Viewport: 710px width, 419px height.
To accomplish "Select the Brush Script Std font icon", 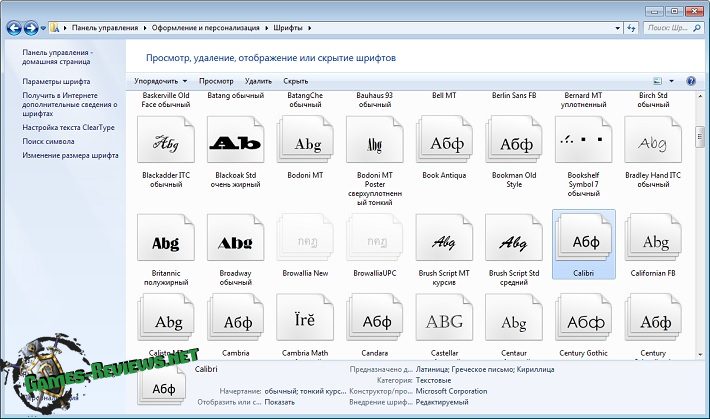I will (514, 238).
